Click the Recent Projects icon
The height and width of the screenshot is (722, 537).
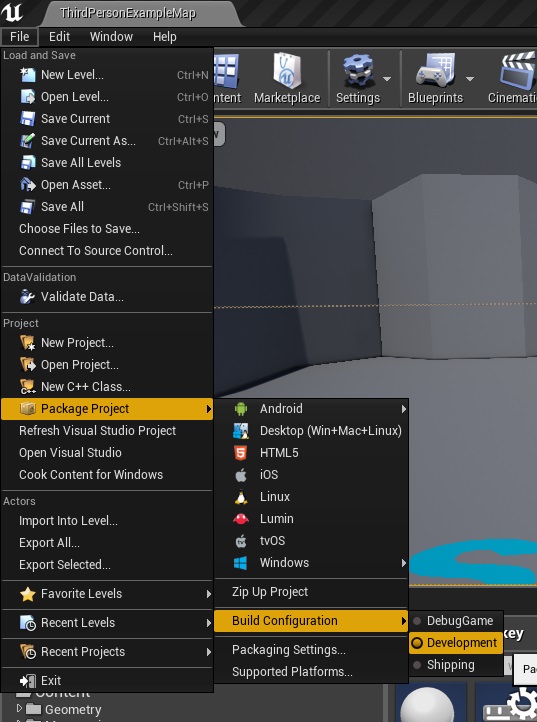[x=28, y=652]
